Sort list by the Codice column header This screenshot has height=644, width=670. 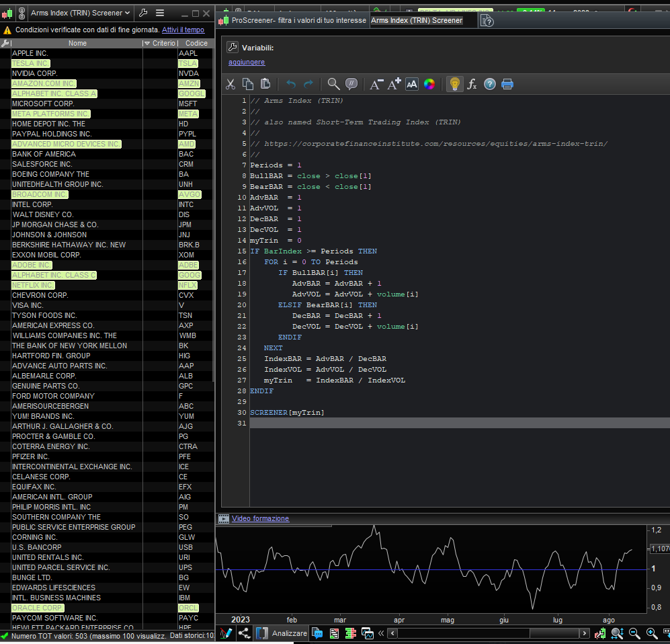point(196,44)
